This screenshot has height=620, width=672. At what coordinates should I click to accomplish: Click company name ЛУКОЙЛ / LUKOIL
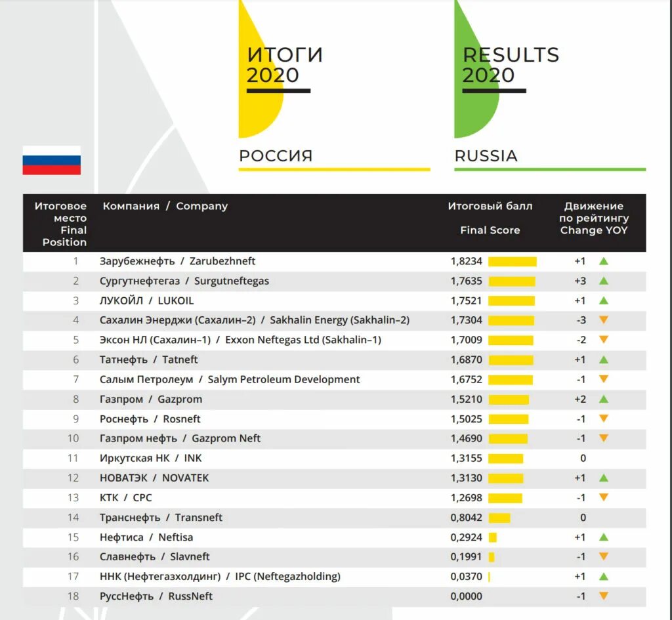click(x=146, y=300)
